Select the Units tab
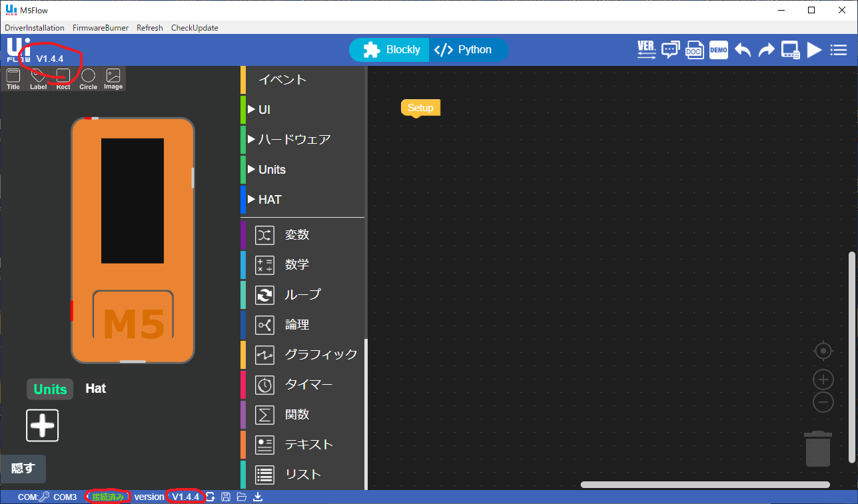The width and height of the screenshot is (858, 504). click(49, 388)
